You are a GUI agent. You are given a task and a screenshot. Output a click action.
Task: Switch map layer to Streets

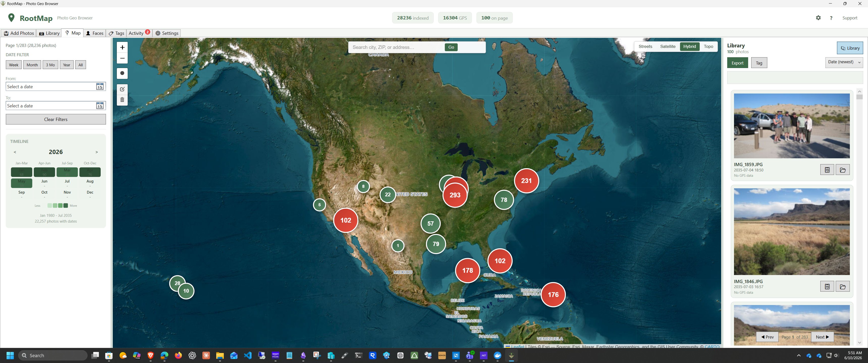645,46
